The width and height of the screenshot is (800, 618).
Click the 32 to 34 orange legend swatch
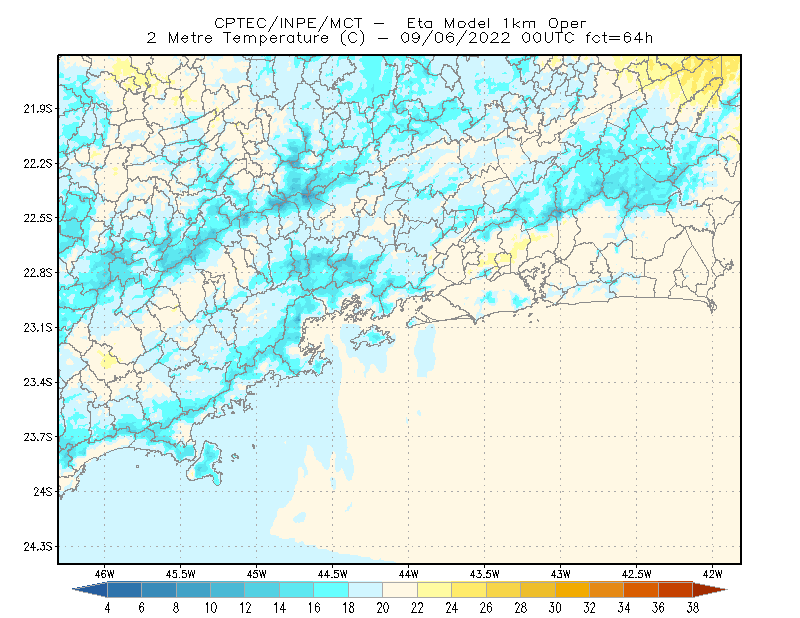pyautogui.click(x=607, y=590)
